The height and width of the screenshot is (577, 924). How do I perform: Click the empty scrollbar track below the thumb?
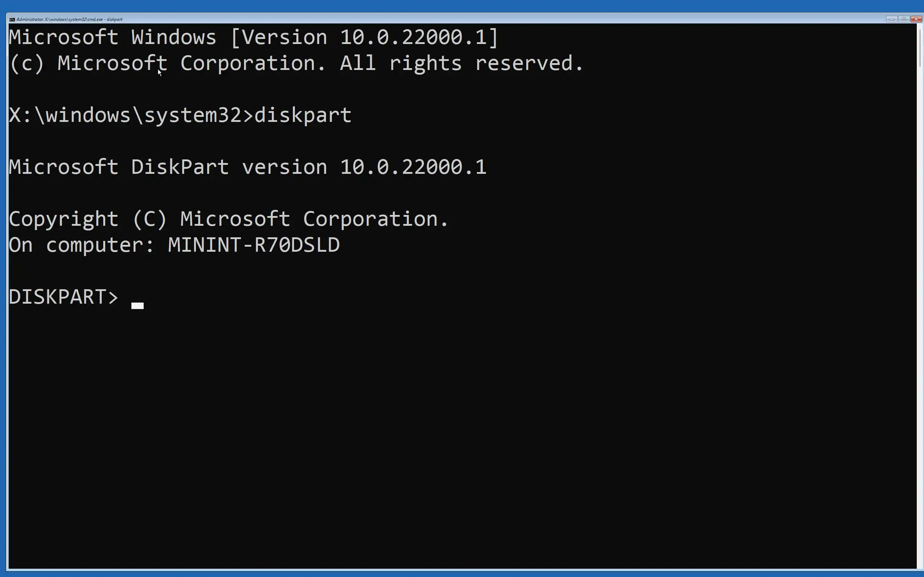tap(920, 317)
